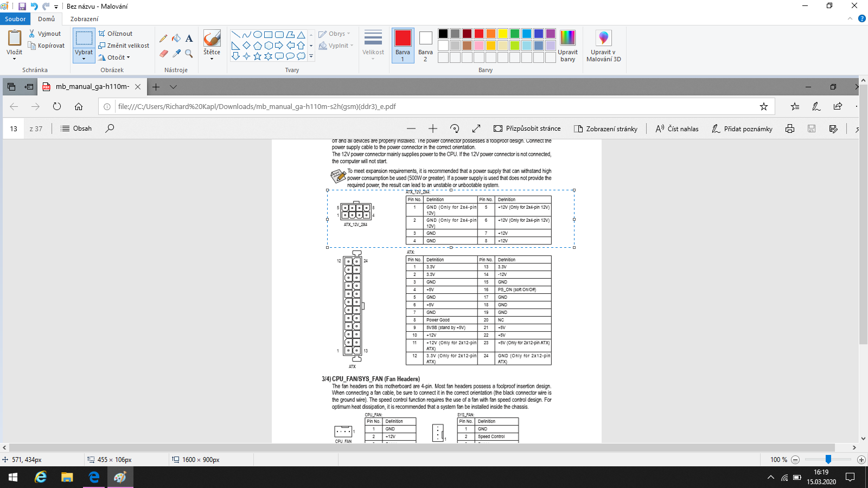Open File Explorer from the taskbar
This screenshot has width=868, height=488.
67,477
